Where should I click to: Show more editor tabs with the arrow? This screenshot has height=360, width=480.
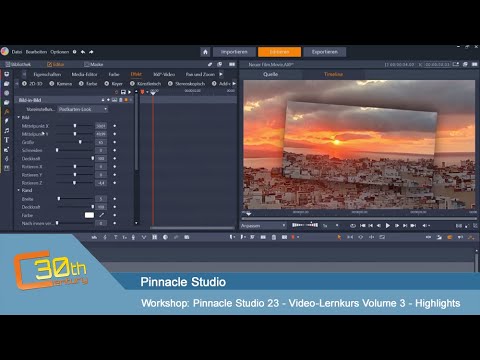tap(221, 74)
